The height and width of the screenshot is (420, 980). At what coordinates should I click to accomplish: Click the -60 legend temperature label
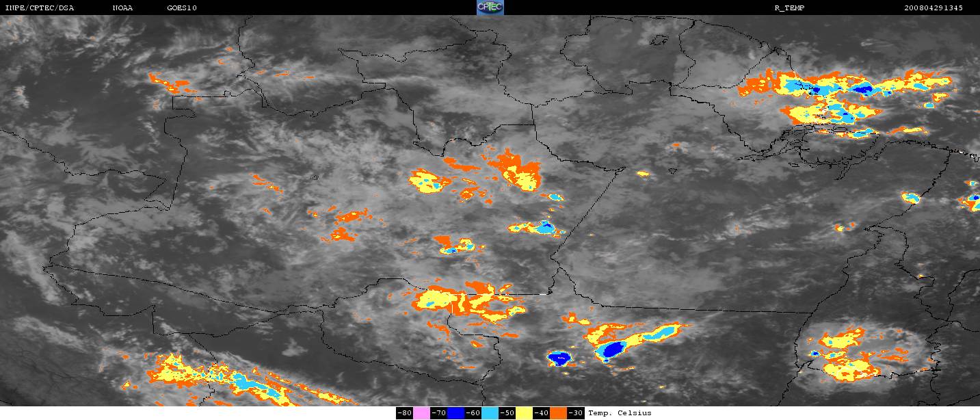click(473, 413)
